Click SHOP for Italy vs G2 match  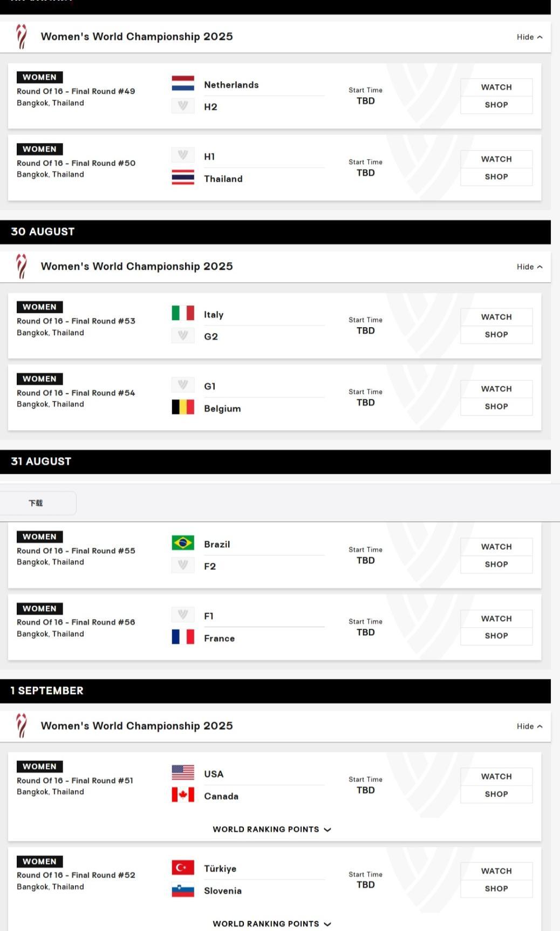(x=496, y=335)
